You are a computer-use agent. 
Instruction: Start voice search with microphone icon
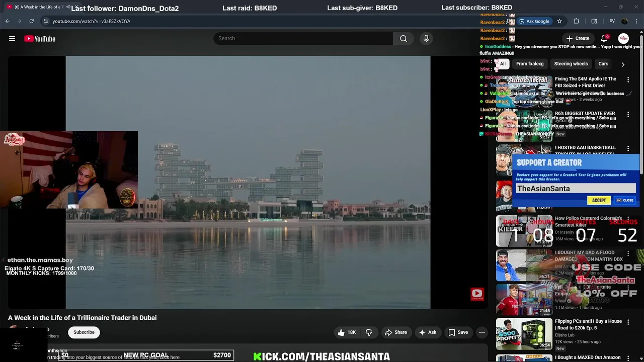click(426, 39)
